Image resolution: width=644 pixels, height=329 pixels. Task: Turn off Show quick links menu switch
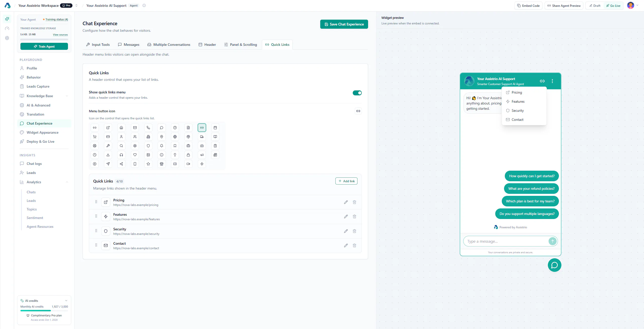[x=357, y=93]
